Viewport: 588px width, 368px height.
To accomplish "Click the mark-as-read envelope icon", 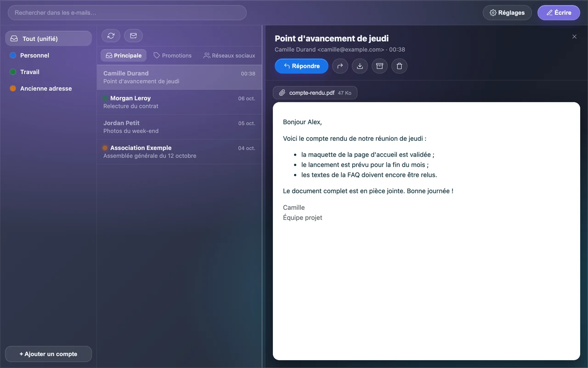I will (133, 35).
